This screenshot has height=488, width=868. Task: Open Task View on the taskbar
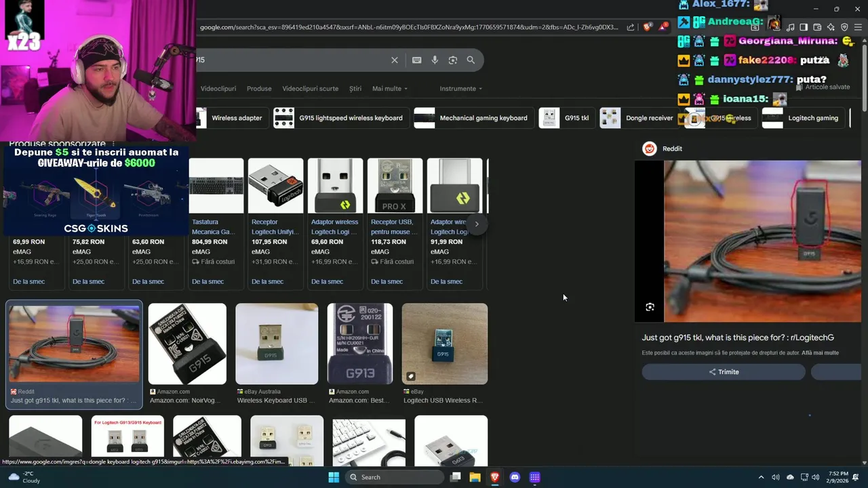(456, 477)
